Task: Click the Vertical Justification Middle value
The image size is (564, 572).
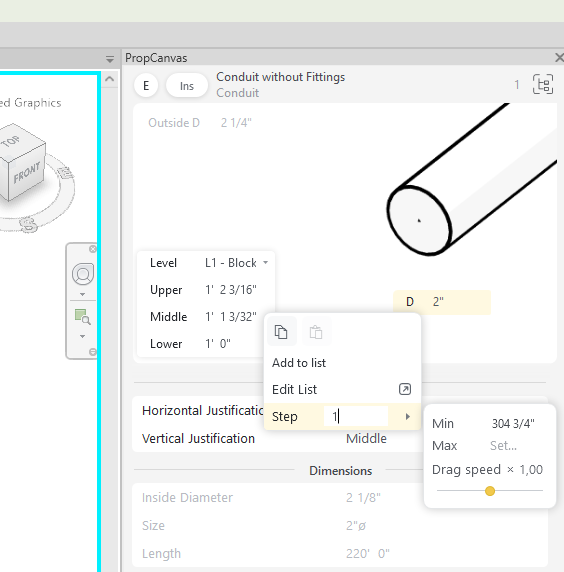Action: [x=366, y=438]
